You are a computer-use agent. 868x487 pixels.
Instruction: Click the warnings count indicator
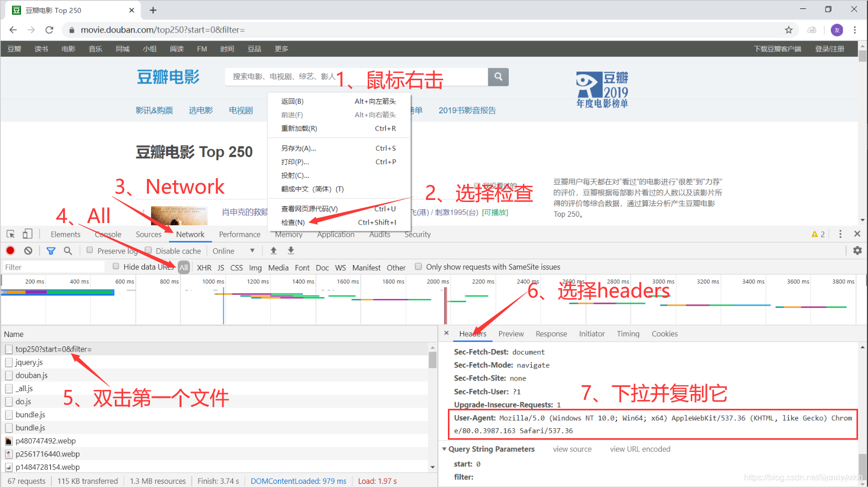(x=818, y=234)
